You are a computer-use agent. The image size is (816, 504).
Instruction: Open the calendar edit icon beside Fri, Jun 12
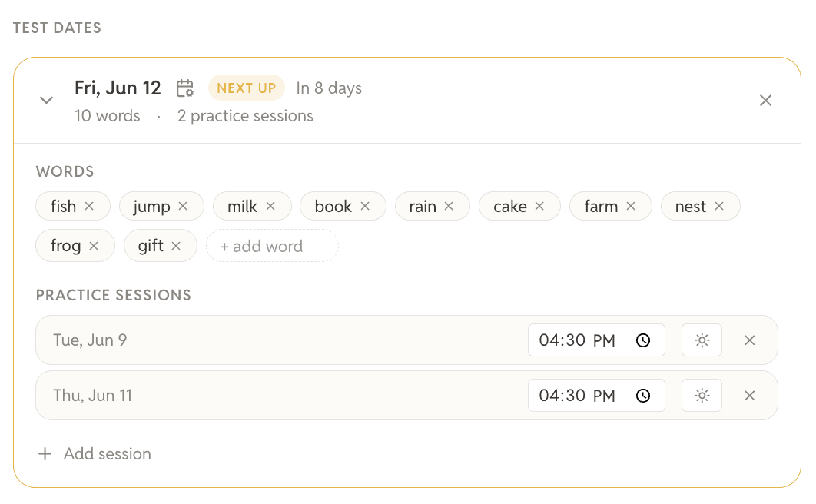point(184,88)
